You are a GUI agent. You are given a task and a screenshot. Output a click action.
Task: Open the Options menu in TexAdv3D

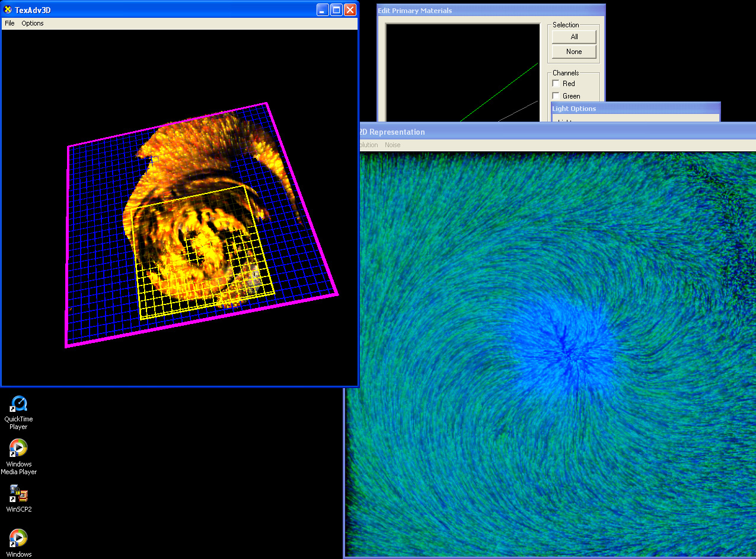coord(33,23)
